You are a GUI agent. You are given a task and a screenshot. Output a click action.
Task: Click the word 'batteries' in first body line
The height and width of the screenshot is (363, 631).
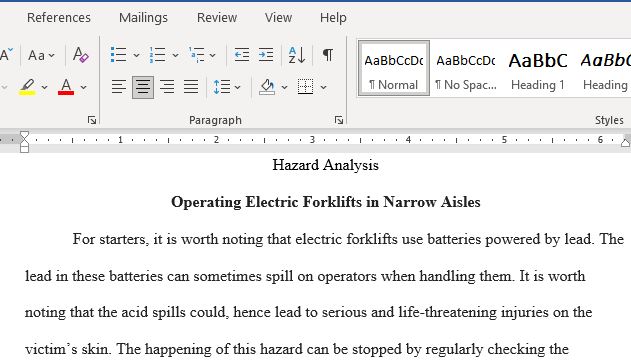coord(454,239)
